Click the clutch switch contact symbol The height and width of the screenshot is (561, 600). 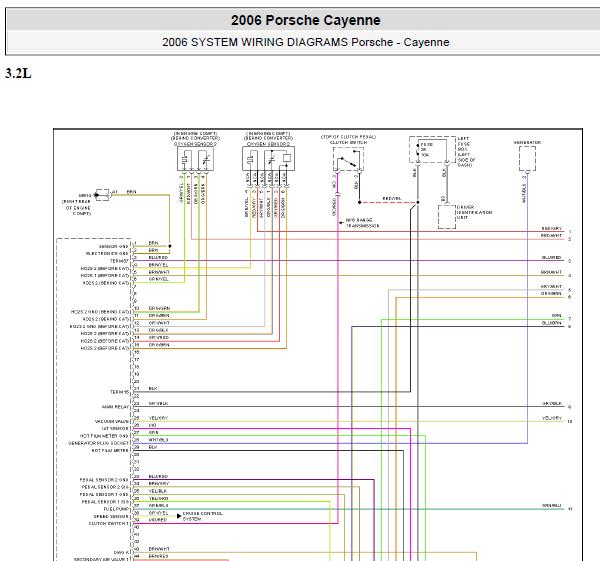348,158
